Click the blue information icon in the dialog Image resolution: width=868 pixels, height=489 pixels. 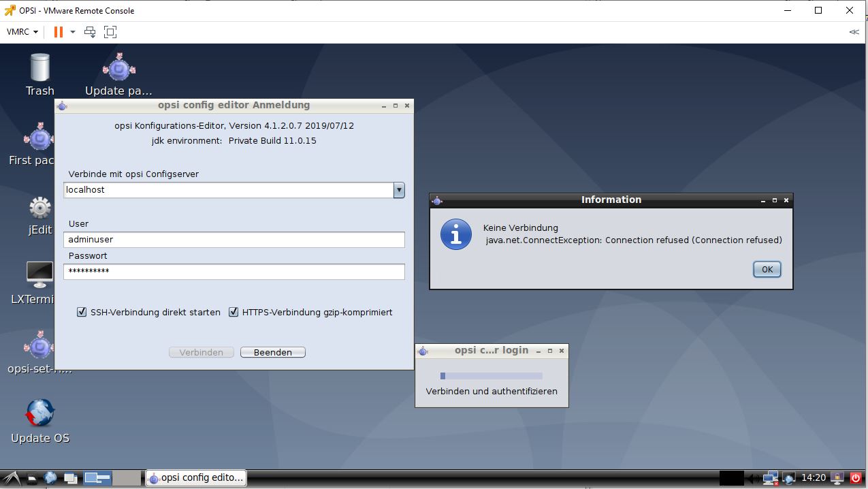point(456,234)
